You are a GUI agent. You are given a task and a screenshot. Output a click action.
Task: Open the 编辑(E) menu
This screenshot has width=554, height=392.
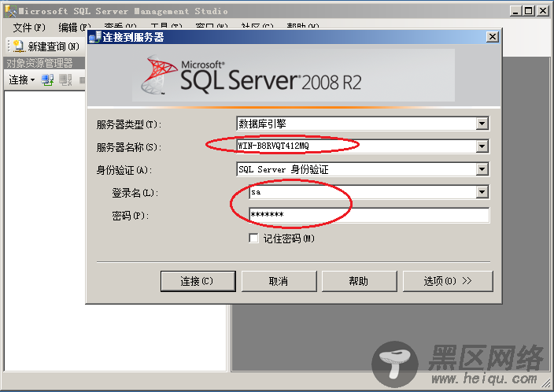(x=75, y=28)
